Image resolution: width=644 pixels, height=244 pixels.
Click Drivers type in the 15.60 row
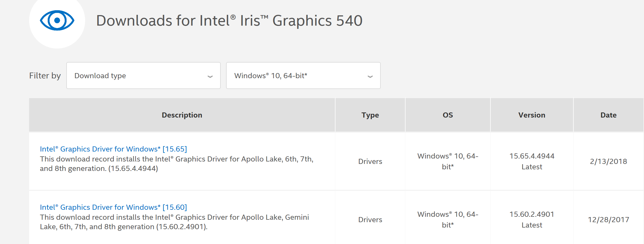point(370,219)
